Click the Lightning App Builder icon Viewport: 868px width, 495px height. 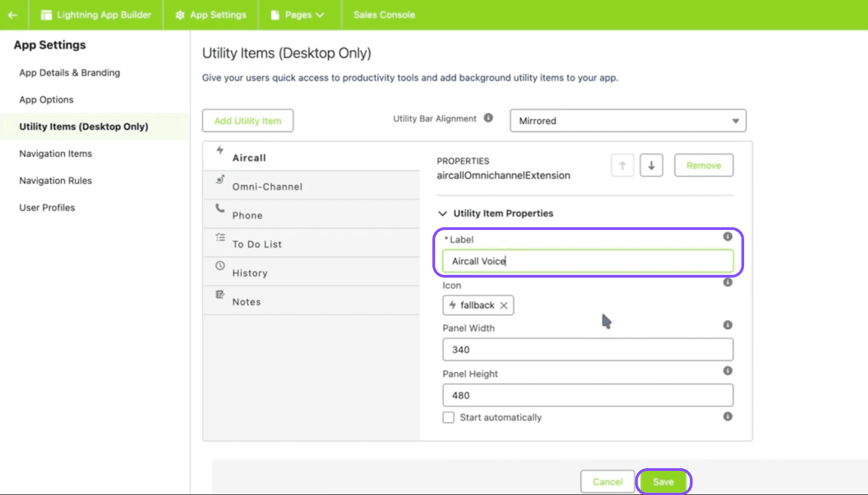[x=47, y=15]
